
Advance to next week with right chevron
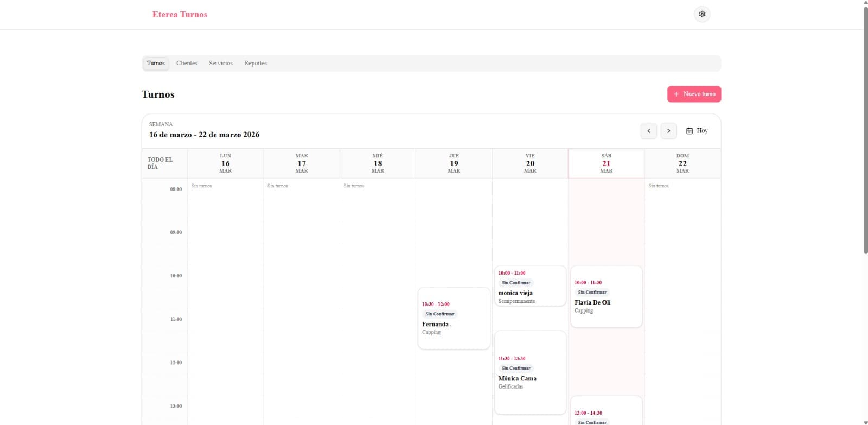tap(668, 131)
